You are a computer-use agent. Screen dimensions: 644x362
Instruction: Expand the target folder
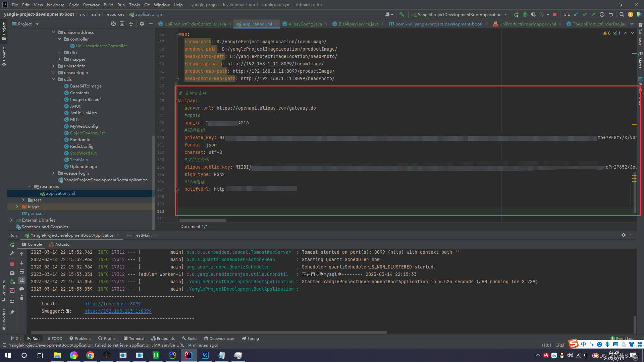point(17,206)
